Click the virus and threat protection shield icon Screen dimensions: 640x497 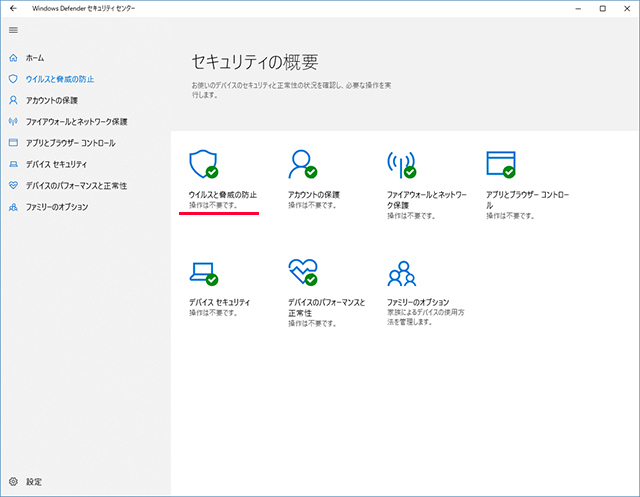203,164
